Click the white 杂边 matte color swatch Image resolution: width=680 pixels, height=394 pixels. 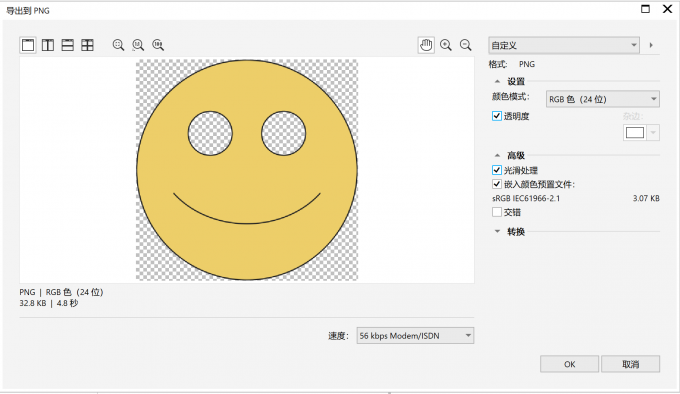click(635, 133)
